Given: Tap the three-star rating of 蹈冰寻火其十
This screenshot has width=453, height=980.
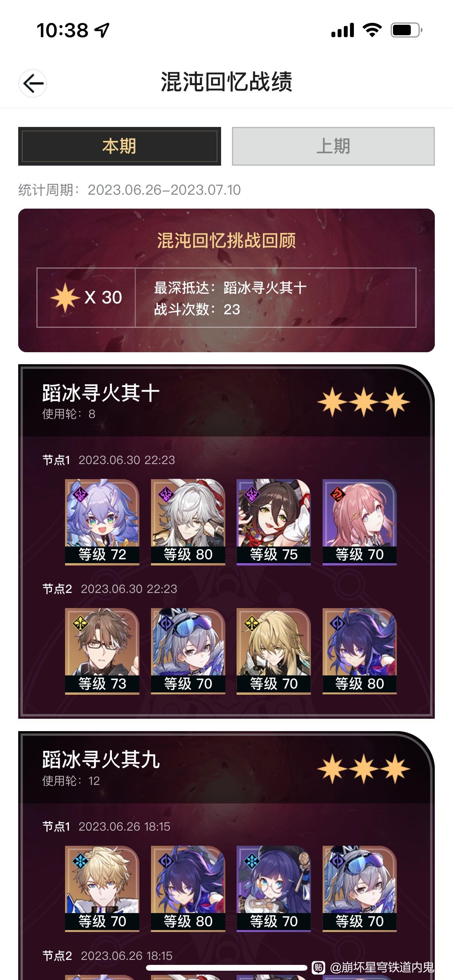Looking at the screenshot, I should pos(364,401).
